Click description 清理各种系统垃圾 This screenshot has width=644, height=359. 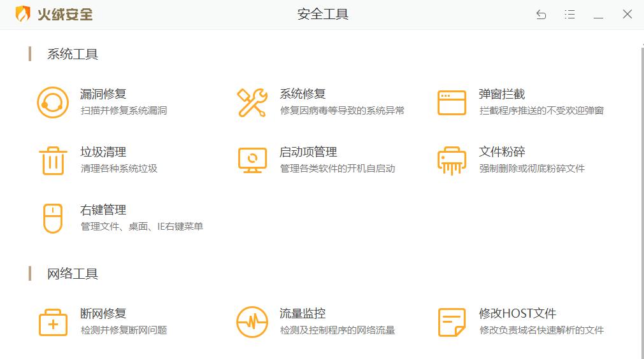pyautogui.click(x=119, y=169)
